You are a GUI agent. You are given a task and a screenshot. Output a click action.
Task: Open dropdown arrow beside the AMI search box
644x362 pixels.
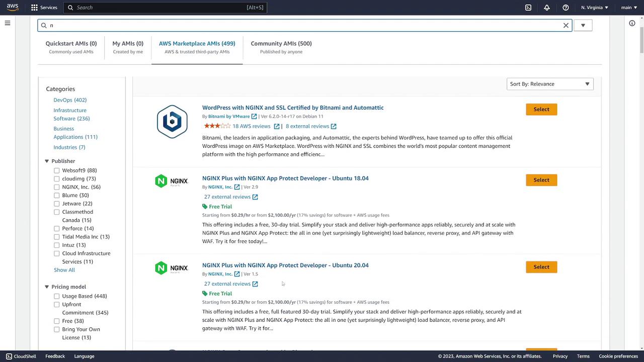[x=583, y=25]
